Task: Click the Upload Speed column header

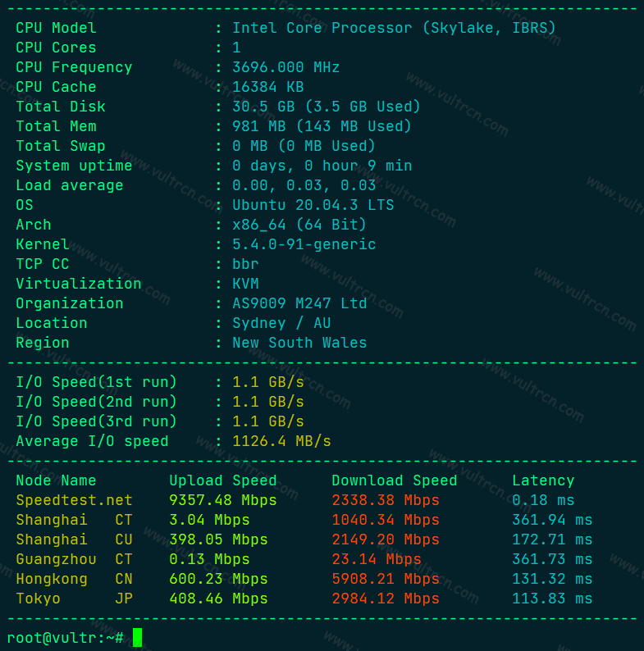Action: point(222,480)
